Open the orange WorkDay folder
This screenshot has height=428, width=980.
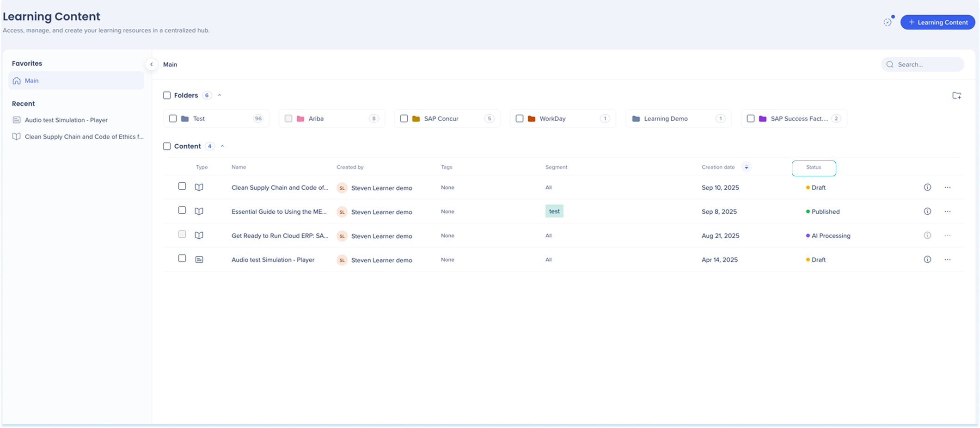(x=552, y=119)
